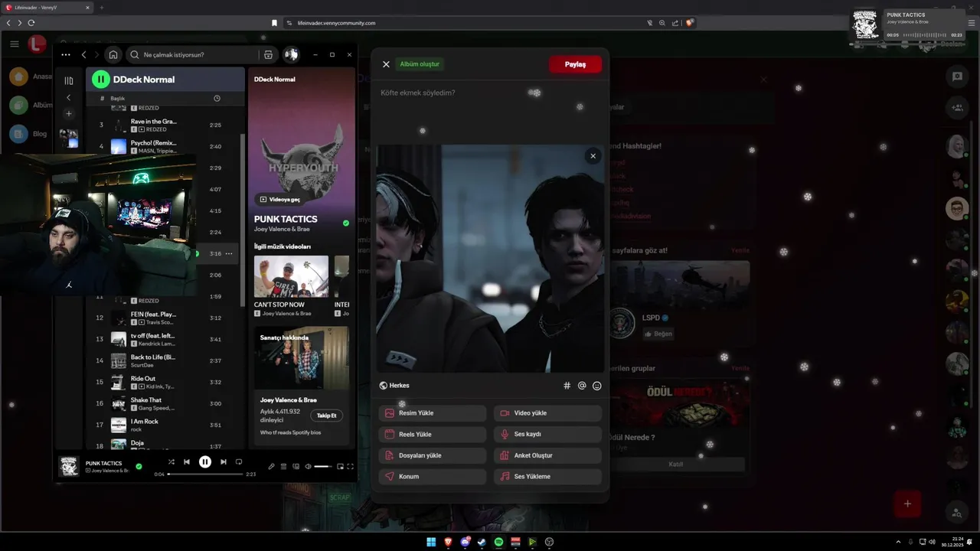Choose 'Resim Yükle' option
Image resolution: width=980 pixels, height=551 pixels.
click(x=433, y=413)
